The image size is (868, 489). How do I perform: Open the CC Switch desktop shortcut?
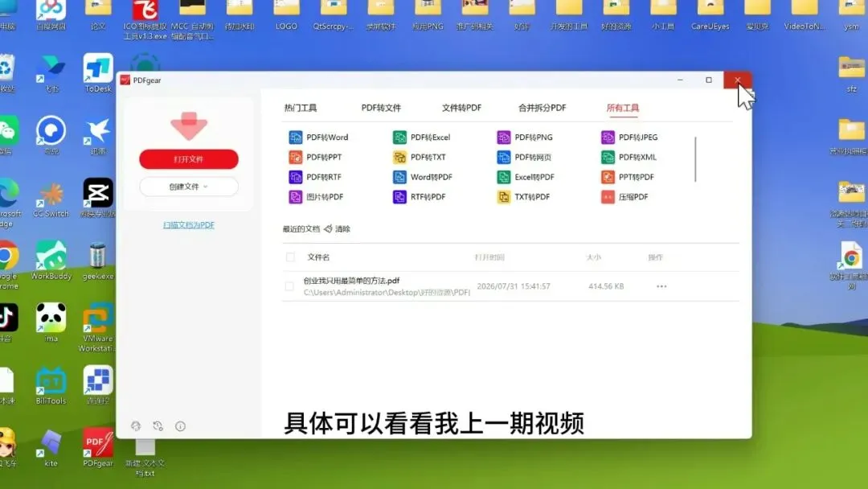(51, 200)
